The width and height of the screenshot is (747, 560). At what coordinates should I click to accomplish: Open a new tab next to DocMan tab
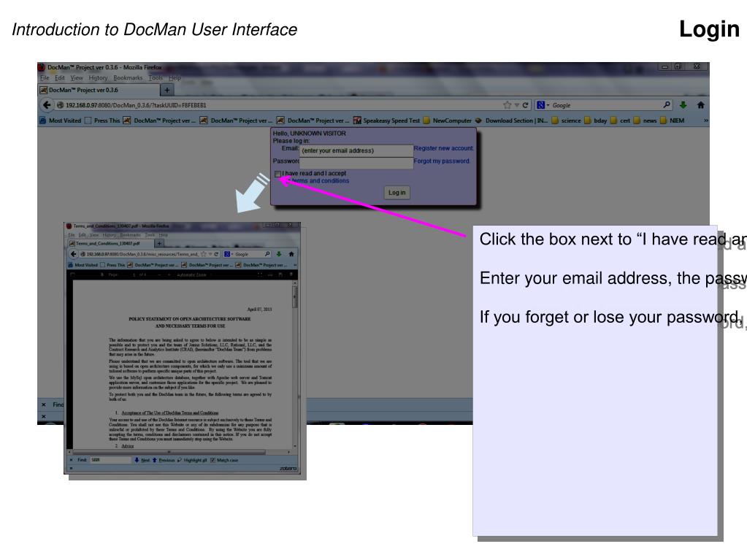point(166,90)
